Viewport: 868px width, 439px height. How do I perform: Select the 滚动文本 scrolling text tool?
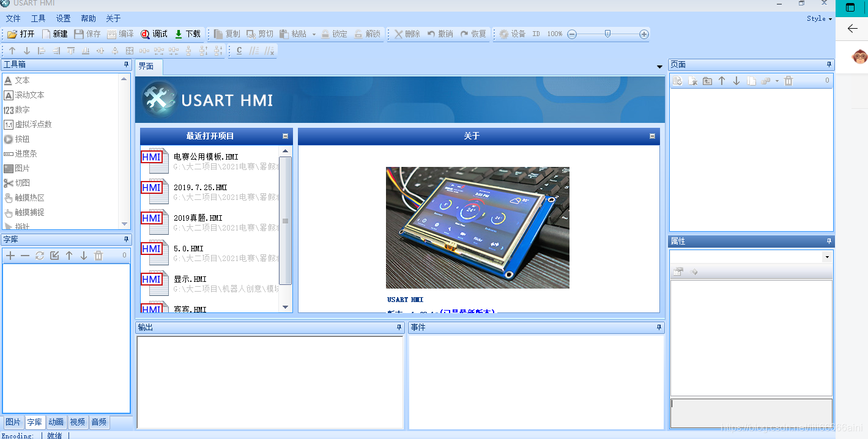pos(24,95)
